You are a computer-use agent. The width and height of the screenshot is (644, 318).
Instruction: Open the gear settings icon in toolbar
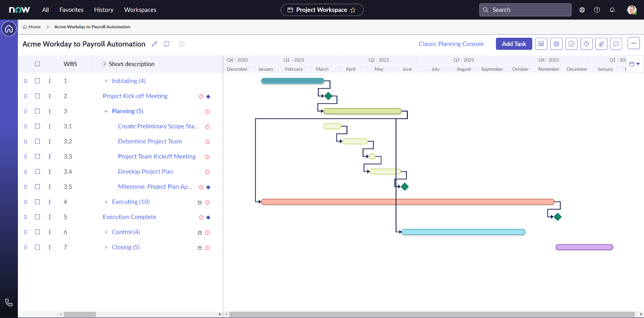click(x=556, y=44)
